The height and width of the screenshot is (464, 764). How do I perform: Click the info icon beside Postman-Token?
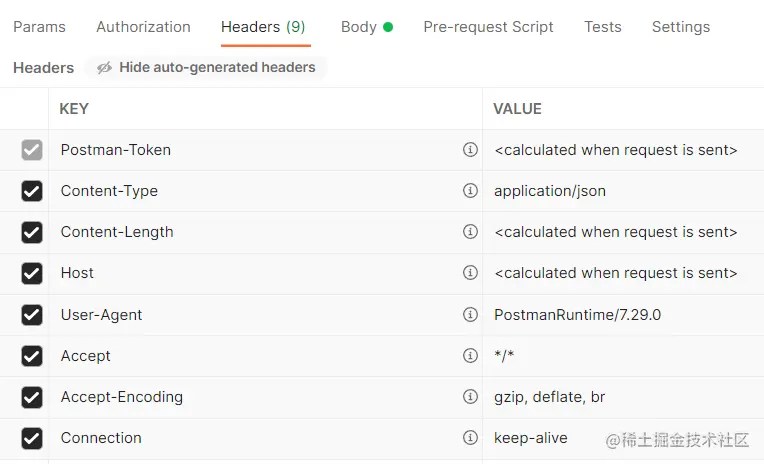coord(470,150)
